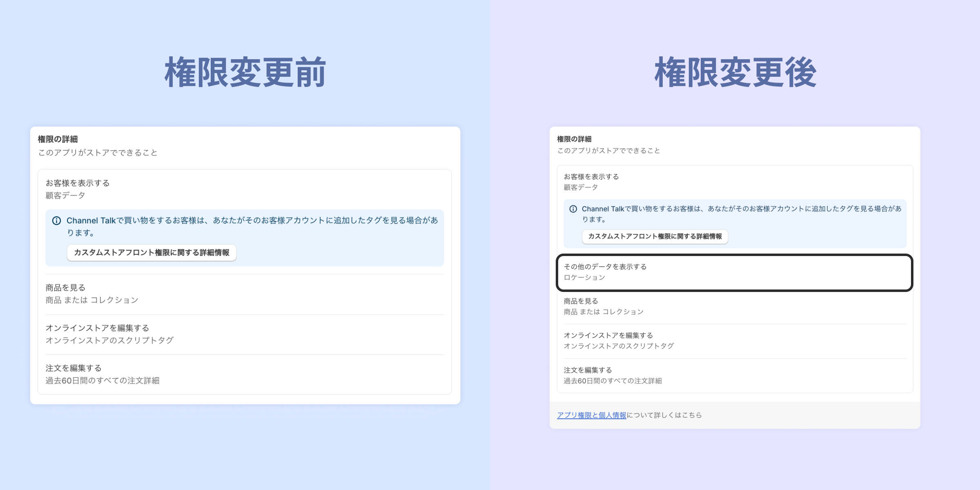Viewport: 980px width, 490px height.
Task: Open the アプリ権限と個人情報 link
Action: pyautogui.click(x=591, y=415)
